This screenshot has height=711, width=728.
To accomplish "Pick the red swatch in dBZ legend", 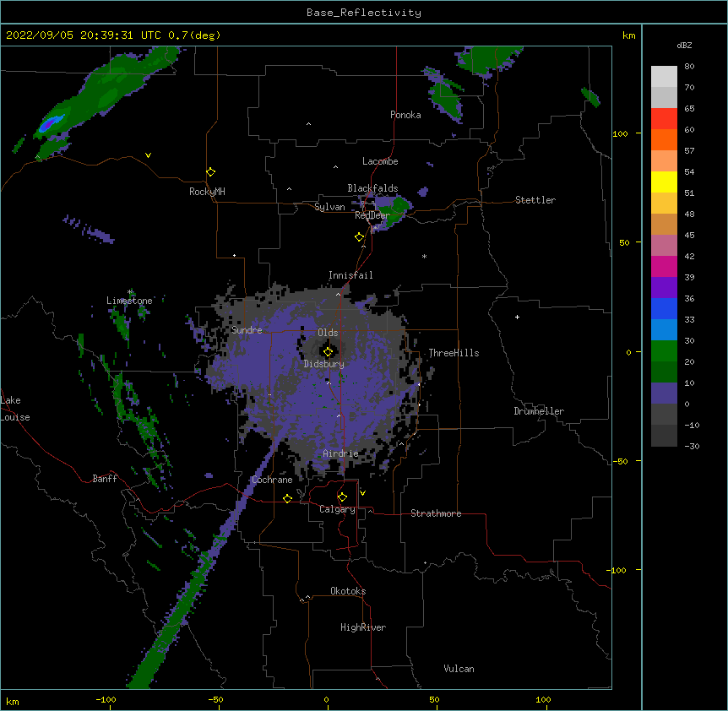I will (x=664, y=118).
